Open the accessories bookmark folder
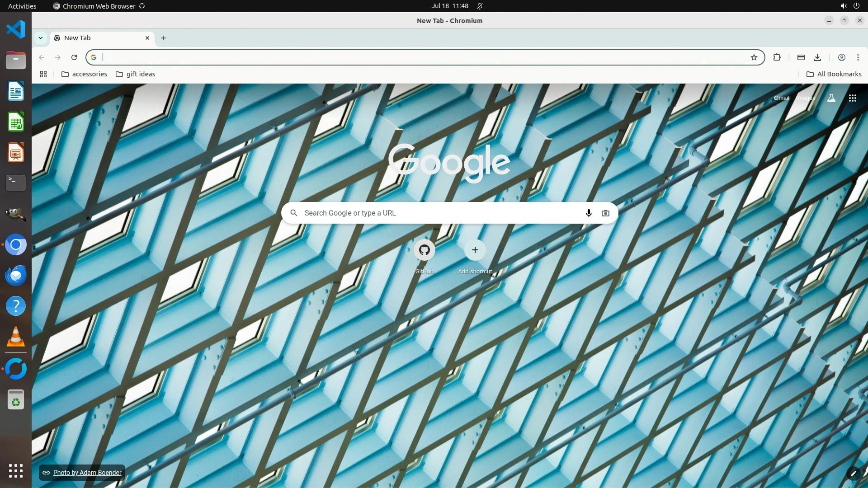This screenshot has width=868, height=488. [x=84, y=74]
